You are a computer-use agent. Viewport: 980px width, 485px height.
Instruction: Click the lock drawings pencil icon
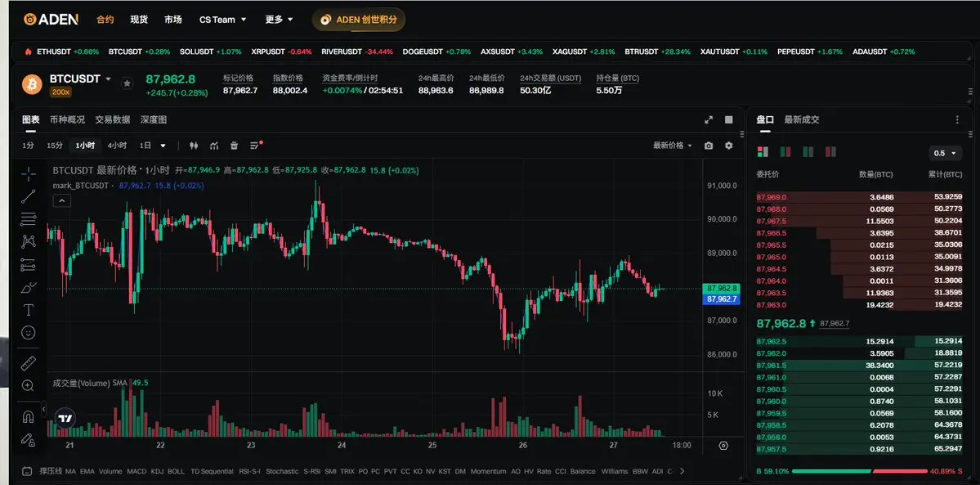pyautogui.click(x=28, y=439)
